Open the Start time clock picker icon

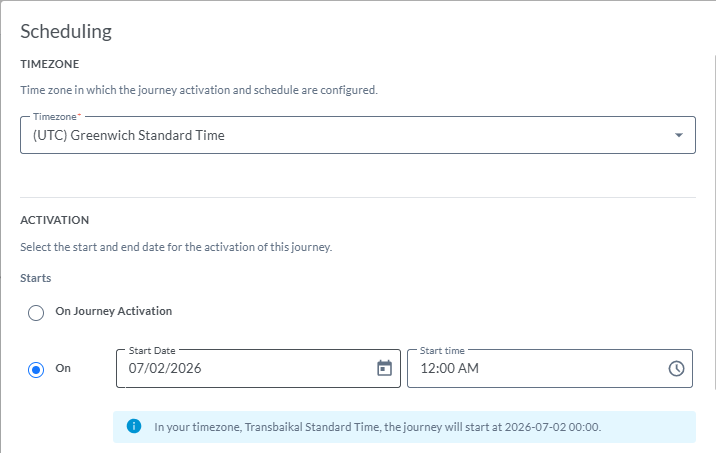coord(676,369)
